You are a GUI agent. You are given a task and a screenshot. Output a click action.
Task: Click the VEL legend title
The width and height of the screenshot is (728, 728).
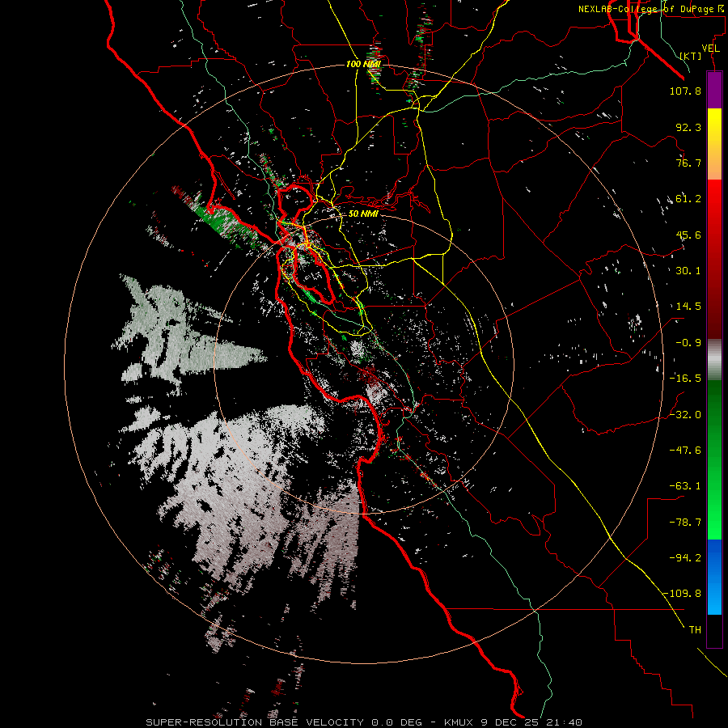pyautogui.click(x=710, y=49)
